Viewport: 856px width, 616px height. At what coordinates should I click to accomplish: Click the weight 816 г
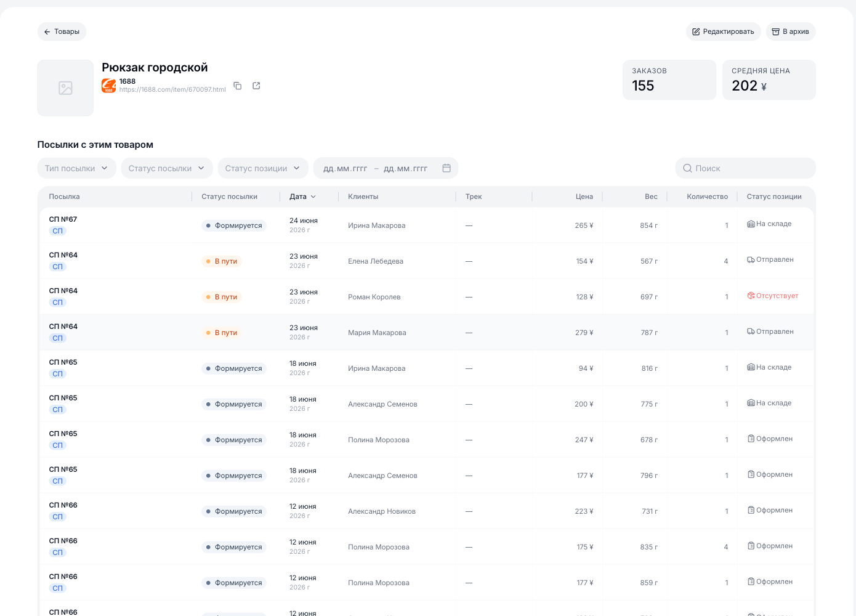650,368
